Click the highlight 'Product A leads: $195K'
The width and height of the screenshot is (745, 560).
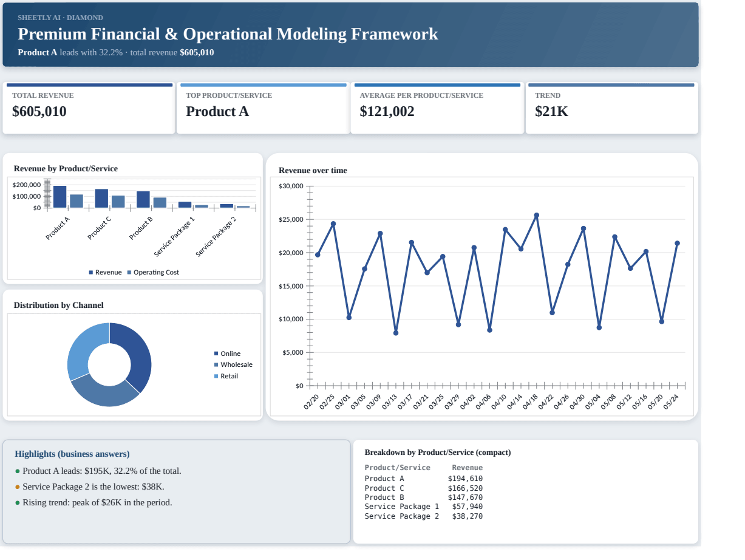click(x=102, y=471)
